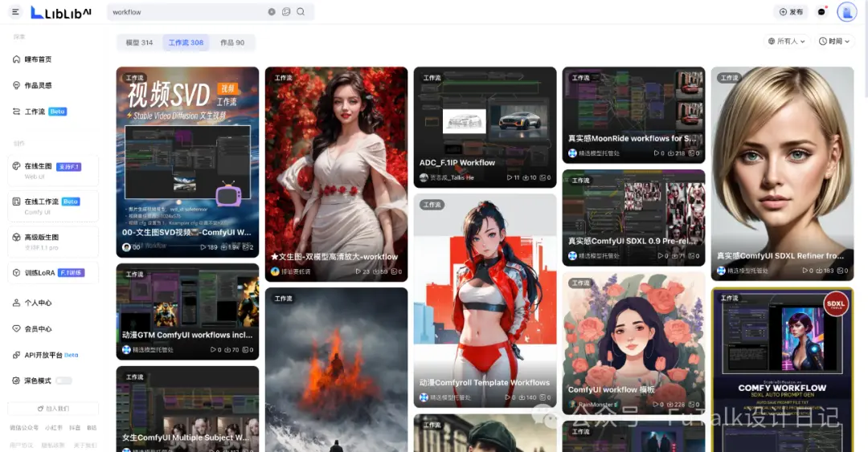Open the 所有人 filter dropdown
868x452 pixels.
coord(787,41)
